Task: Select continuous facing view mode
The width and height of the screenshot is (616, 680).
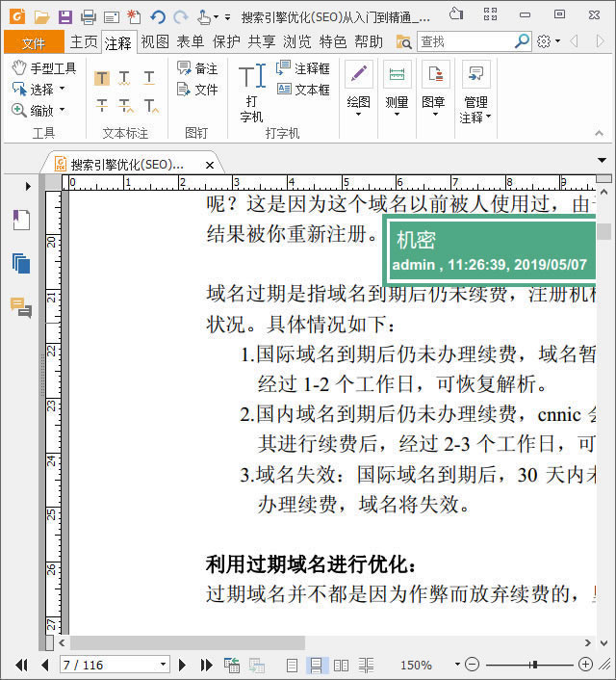Action: [x=367, y=665]
